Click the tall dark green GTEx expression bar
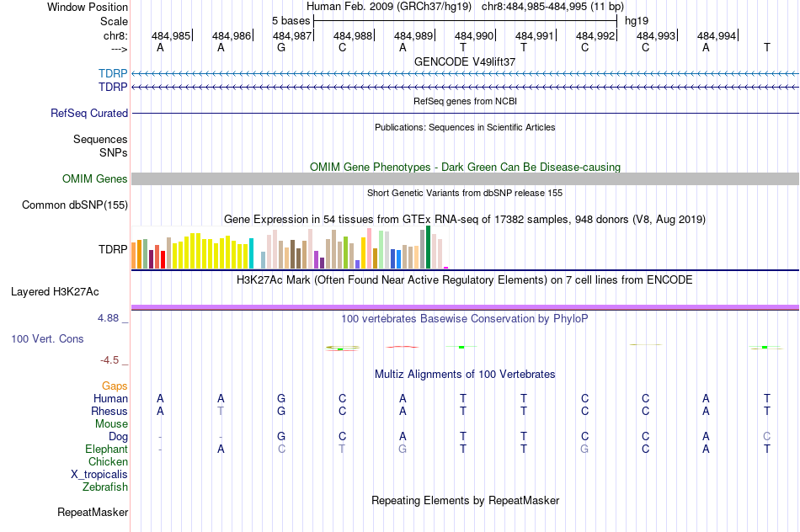The height and width of the screenshot is (532, 800). tap(429, 247)
